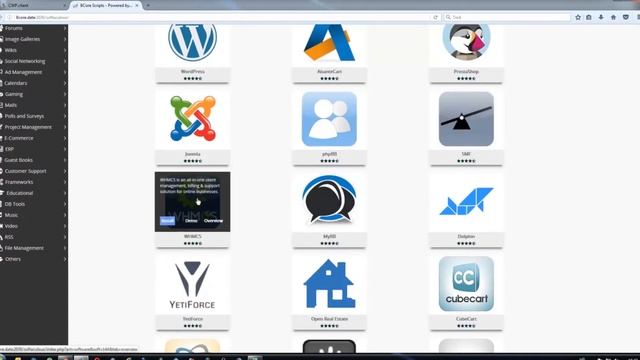Click the Open Real Estate name label
Image resolution: width=640 pixels, height=360 pixels.
pos(329,319)
